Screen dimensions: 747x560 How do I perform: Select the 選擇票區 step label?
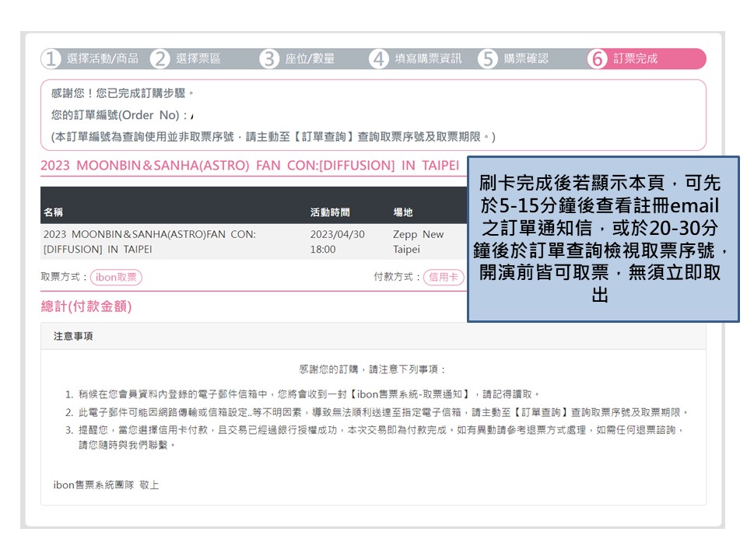click(198, 59)
